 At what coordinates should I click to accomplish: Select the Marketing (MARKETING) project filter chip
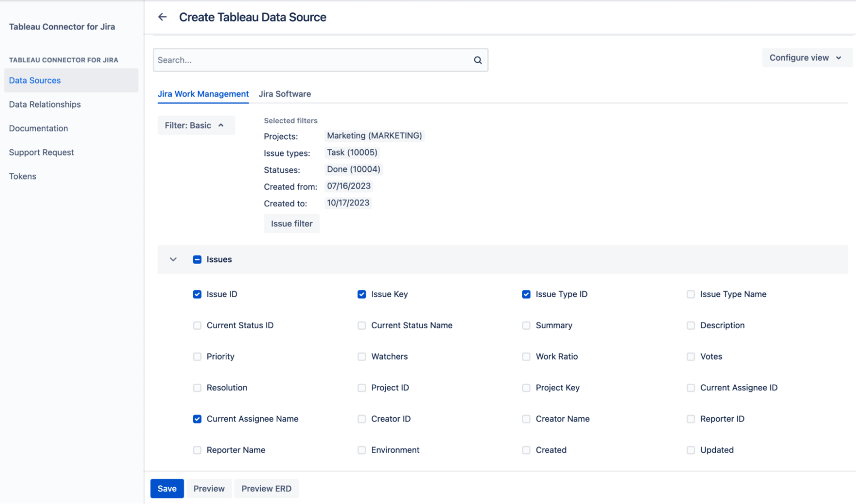tap(374, 136)
